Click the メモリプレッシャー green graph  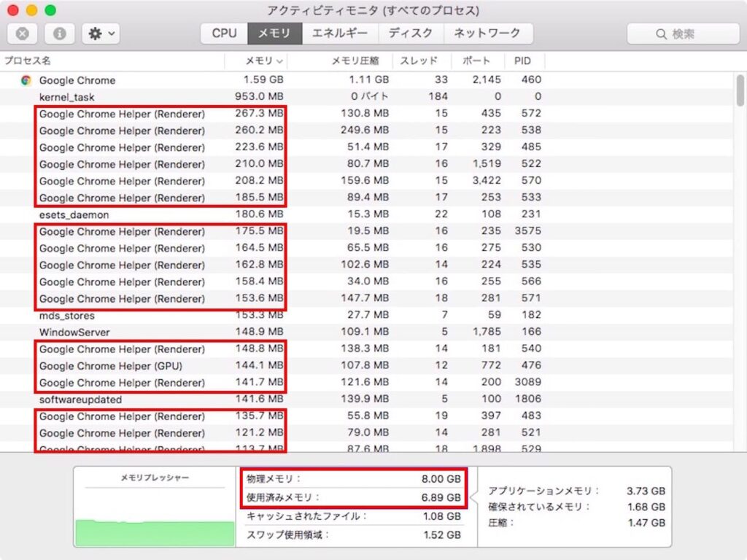(x=155, y=533)
